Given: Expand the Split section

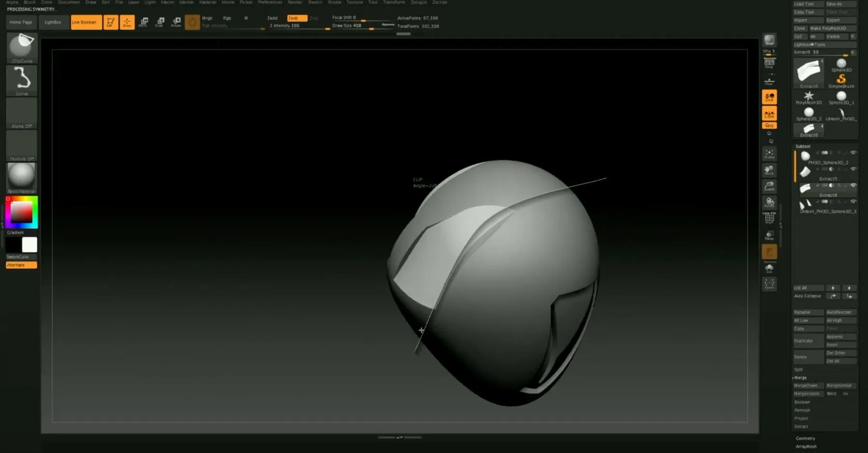Looking at the screenshot, I should [x=799, y=370].
